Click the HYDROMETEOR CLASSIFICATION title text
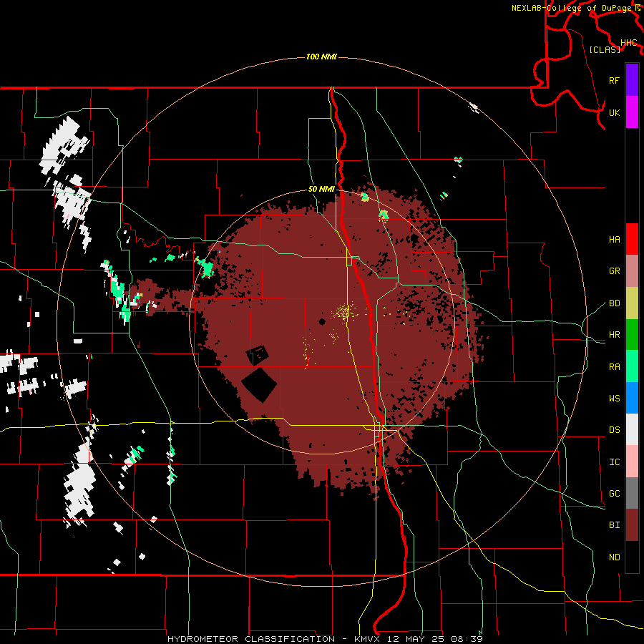This screenshot has width=644, height=644. (251, 639)
